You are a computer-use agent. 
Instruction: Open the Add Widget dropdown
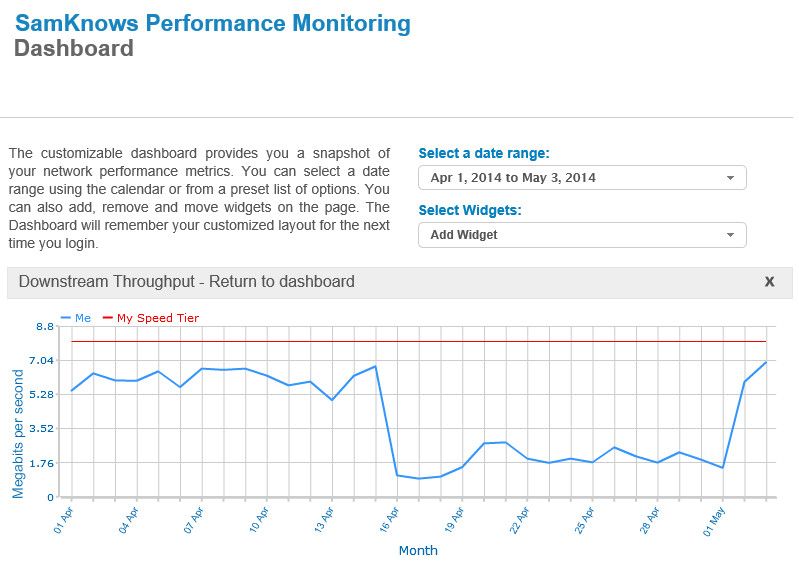coord(582,235)
